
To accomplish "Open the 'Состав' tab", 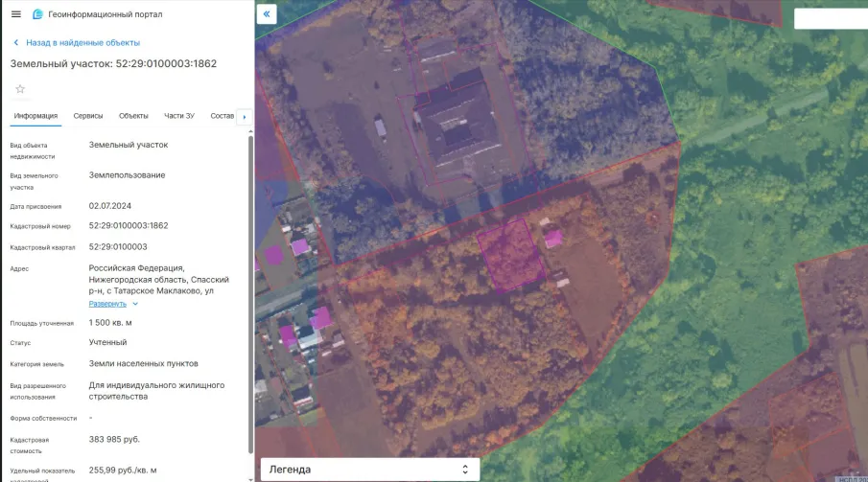I will click(222, 116).
